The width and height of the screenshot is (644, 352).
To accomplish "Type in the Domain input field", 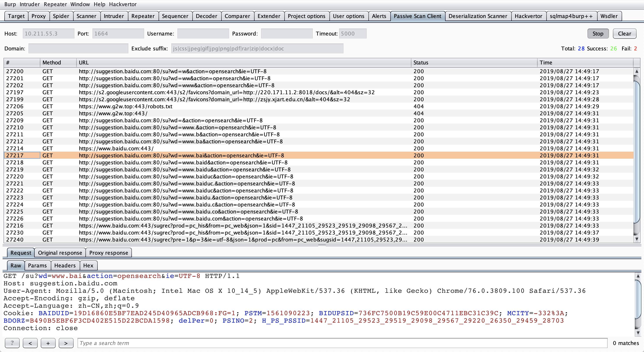I will coord(78,48).
